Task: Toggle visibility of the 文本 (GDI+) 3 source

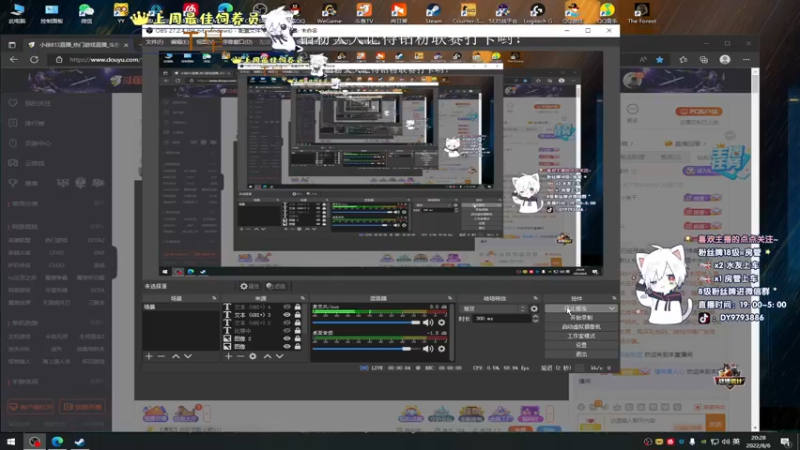Action: click(x=287, y=315)
